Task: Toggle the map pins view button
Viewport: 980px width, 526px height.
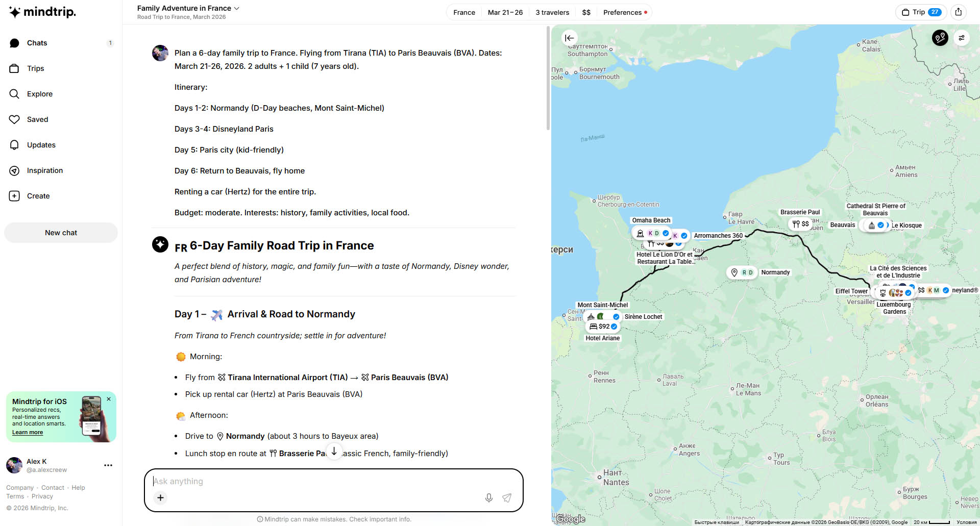Action: 940,38
